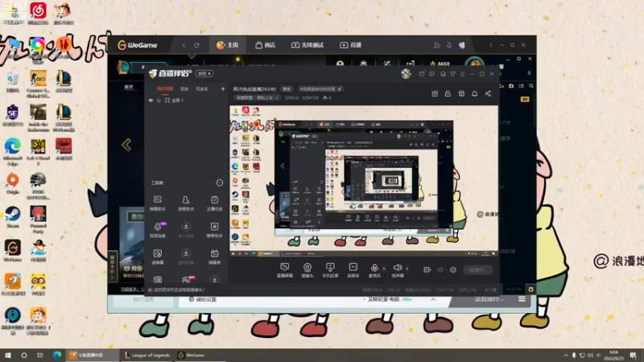Click the 修改 button next to stream title
Screen dimensions: 644x362
[x=287, y=89]
